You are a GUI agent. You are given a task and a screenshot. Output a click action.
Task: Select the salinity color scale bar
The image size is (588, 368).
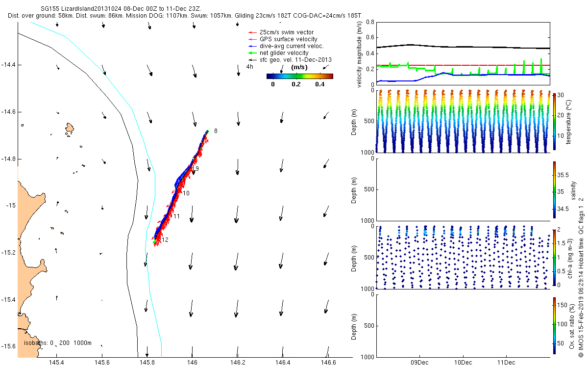point(554,189)
